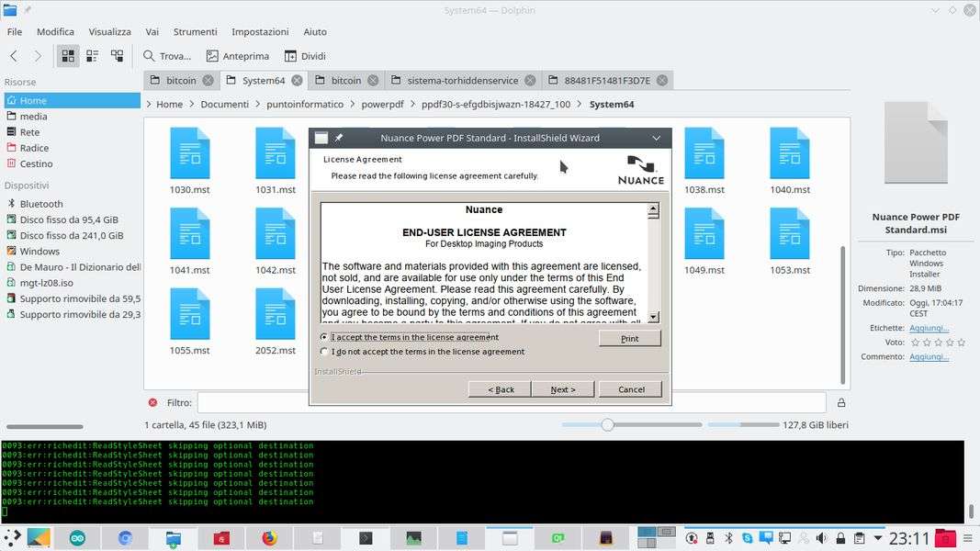
Task: Go forward with Dolphin's forward arrow
Action: pos(38,56)
